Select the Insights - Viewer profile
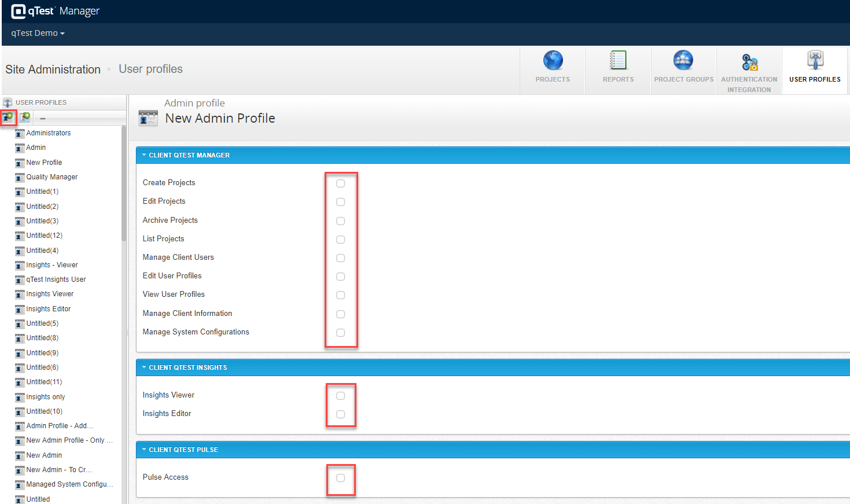The height and width of the screenshot is (504, 850). coord(52,265)
